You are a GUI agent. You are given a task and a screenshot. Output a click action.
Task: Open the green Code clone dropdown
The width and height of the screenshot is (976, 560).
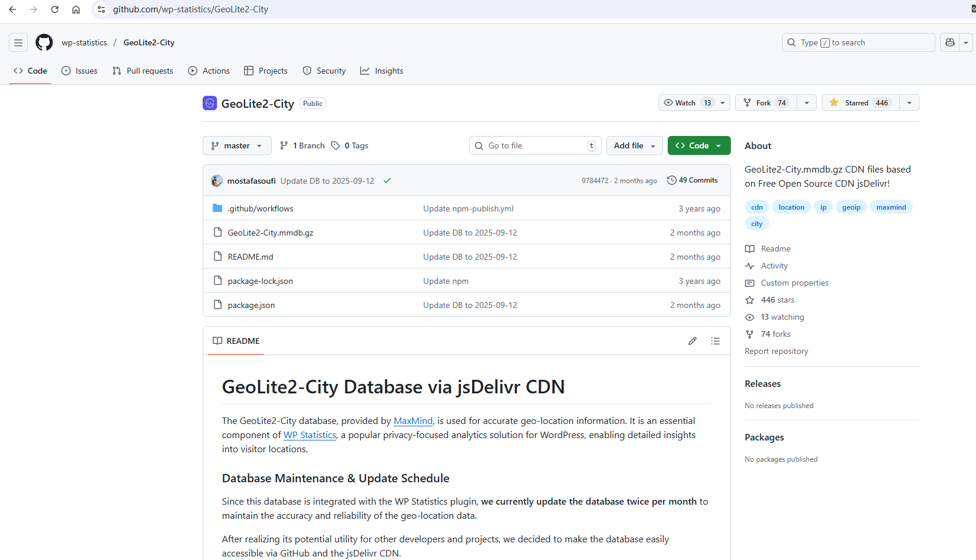(x=699, y=145)
